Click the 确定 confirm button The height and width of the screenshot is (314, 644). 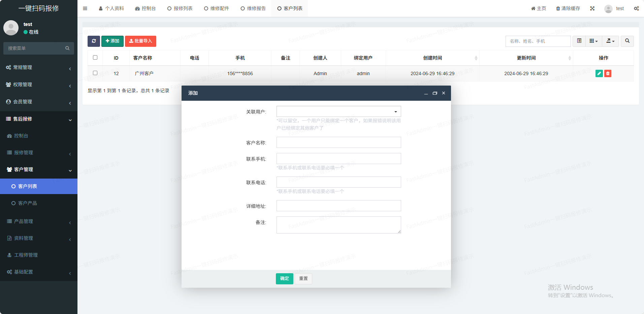(284, 279)
